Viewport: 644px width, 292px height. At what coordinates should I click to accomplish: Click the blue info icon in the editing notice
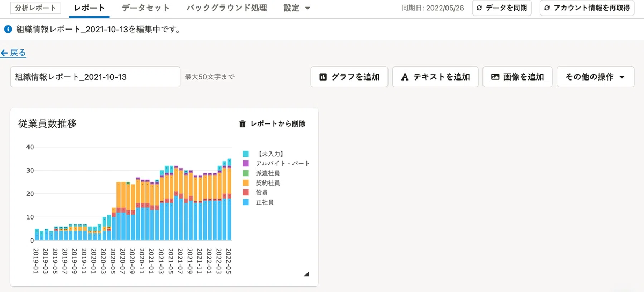coord(8,29)
